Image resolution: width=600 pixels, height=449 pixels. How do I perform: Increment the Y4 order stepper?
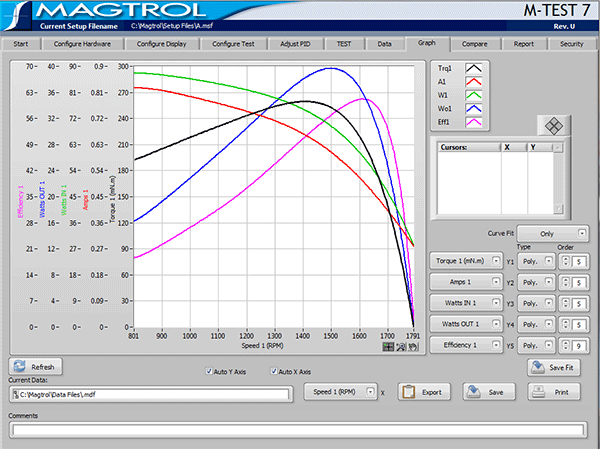coord(566,322)
